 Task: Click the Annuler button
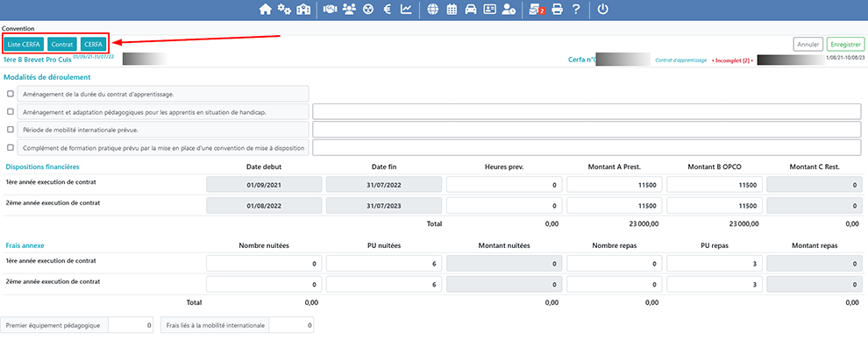pos(808,45)
